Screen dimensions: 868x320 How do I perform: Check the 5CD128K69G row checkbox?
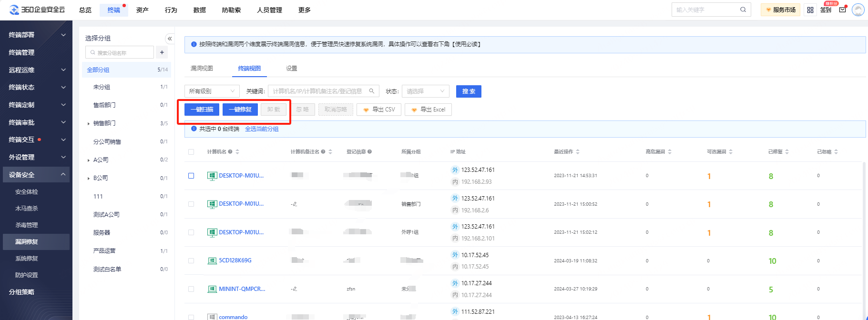pyautogui.click(x=191, y=261)
